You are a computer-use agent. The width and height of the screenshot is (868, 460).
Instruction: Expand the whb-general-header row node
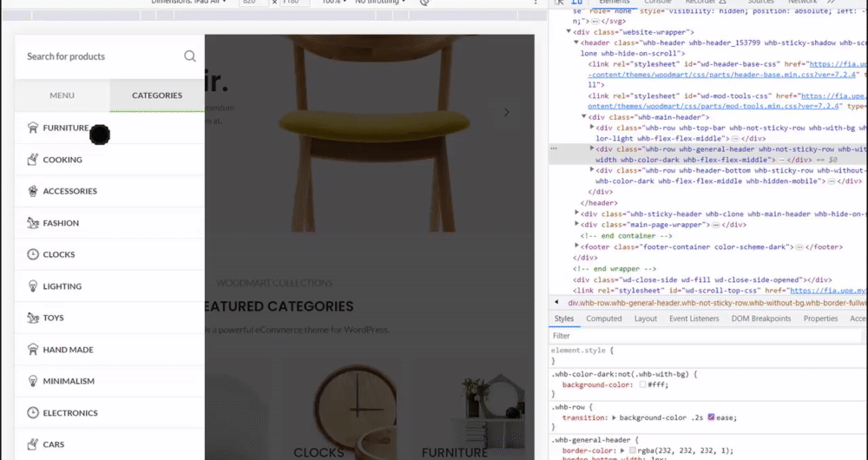(592, 148)
